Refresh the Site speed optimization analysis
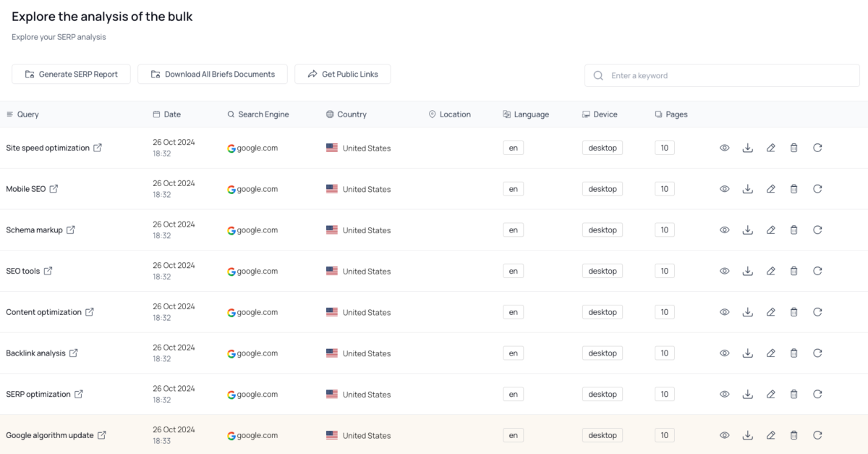The height and width of the screenshot is (454, 868). coord(817,148)
